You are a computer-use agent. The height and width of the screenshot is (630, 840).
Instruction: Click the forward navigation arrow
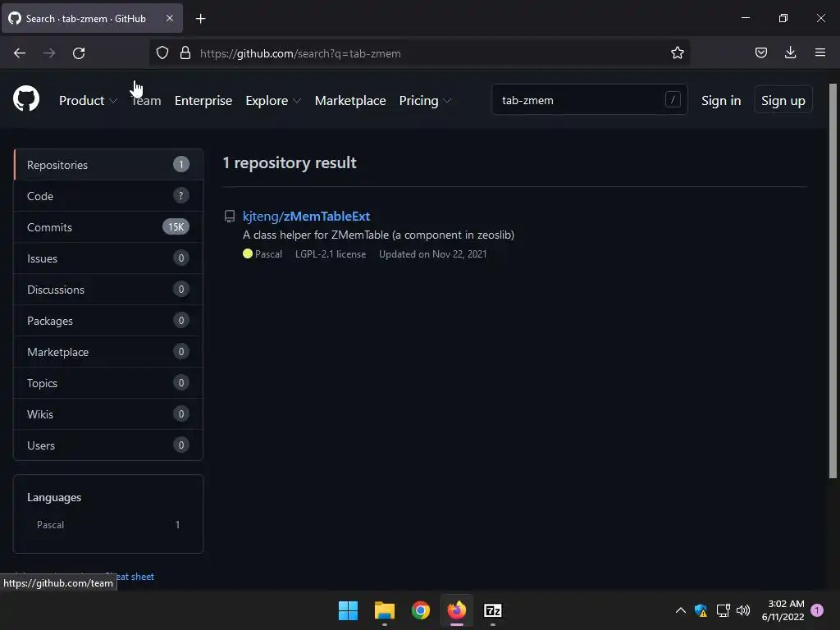click(x=49, y=53)
